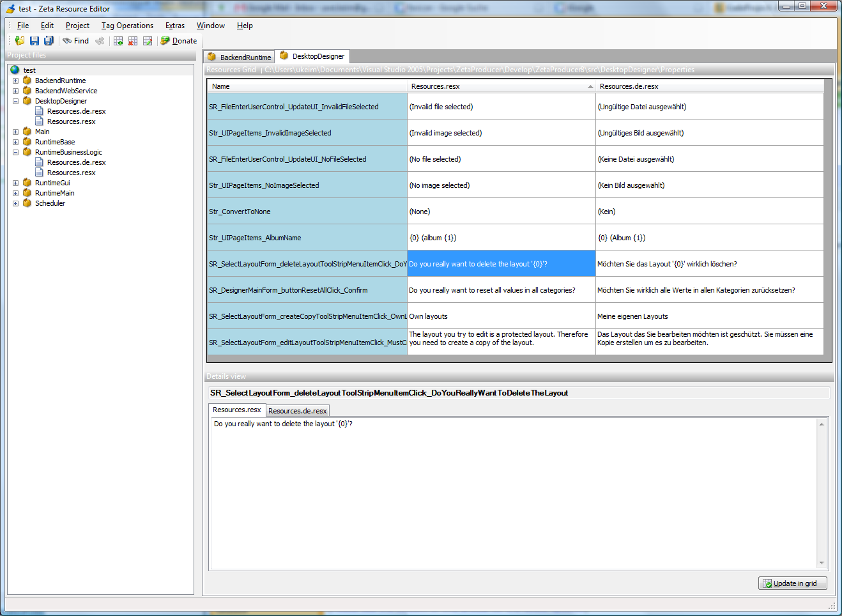
Task: Click the rename tag pencil icon
Action: (x=148, y=41)
